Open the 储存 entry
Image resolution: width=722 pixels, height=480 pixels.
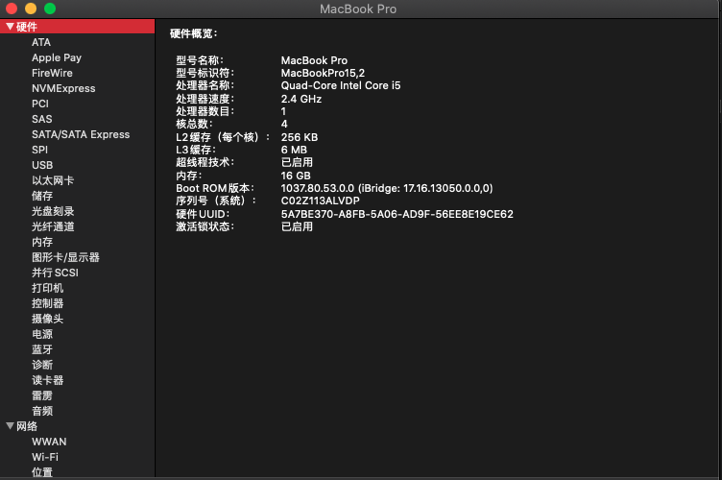click(x=42, y=196)
